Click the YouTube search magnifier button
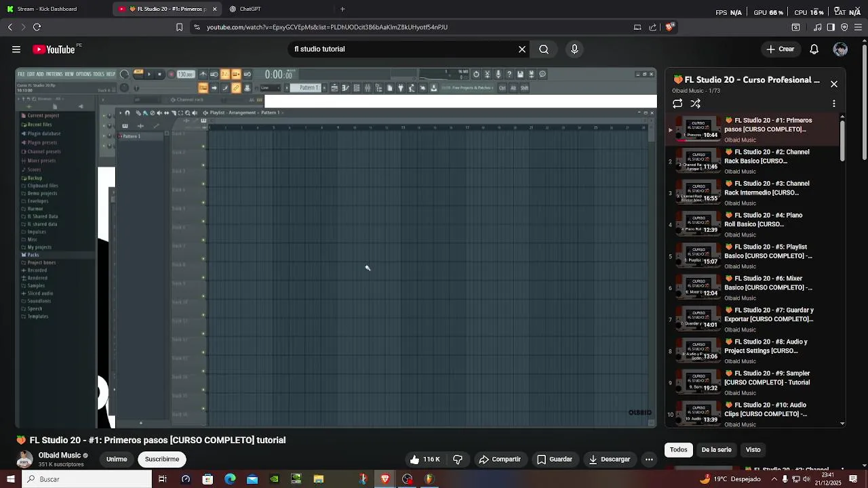 pos(544,49)
